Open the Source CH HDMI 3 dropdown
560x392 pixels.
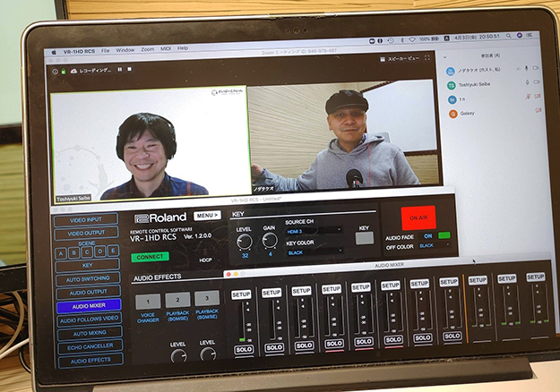pyautogui.click(x=314, y=231)
